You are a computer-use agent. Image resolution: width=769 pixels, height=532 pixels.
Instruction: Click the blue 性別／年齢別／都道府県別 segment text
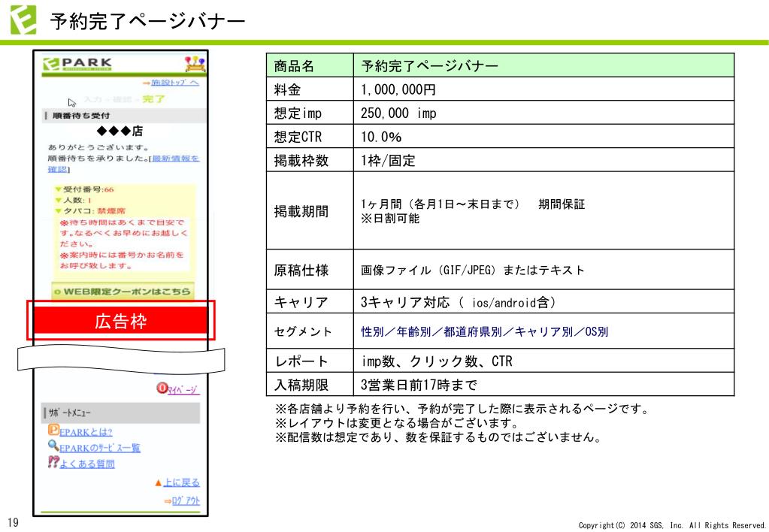485,331
